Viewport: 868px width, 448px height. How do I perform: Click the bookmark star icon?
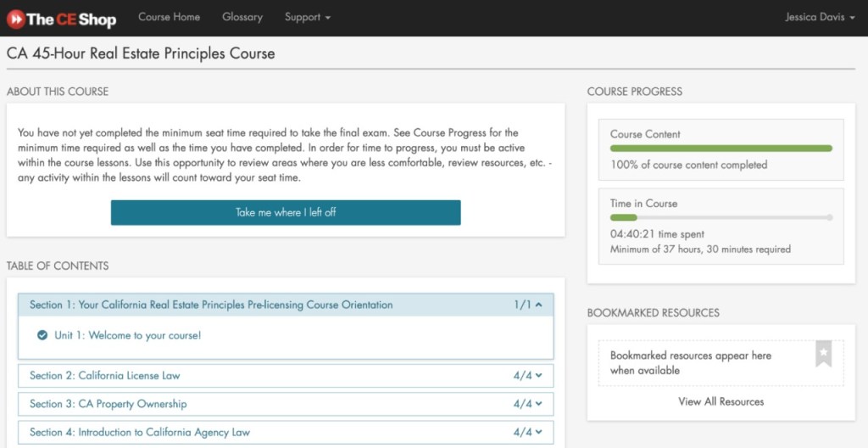pyautogui.click(x=822, y=354)
